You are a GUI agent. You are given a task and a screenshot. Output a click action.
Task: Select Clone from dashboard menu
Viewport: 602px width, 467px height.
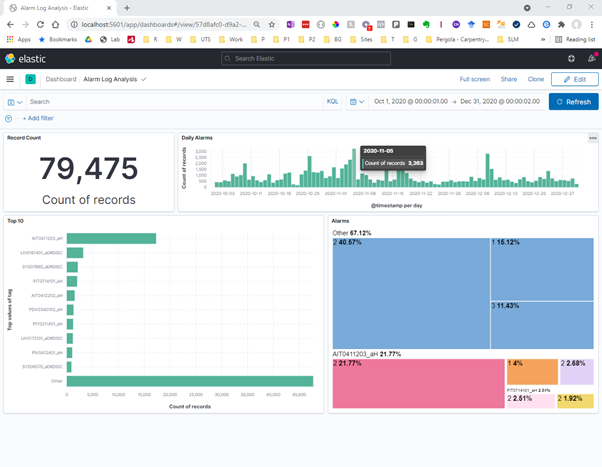tap(536, 79)
